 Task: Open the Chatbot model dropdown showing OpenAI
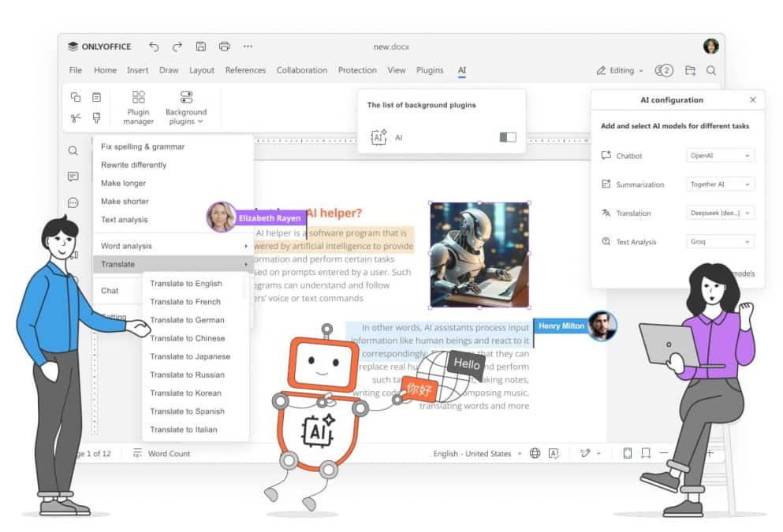point(718,155)
